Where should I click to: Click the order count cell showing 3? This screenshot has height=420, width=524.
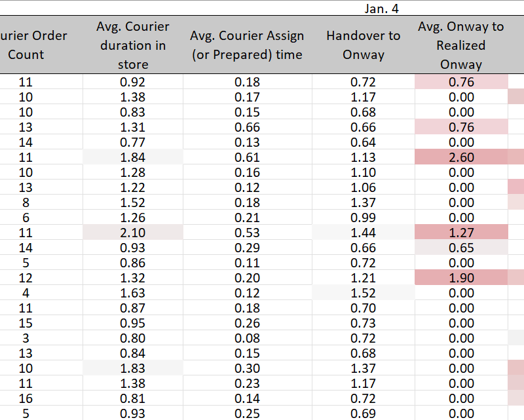26,338
